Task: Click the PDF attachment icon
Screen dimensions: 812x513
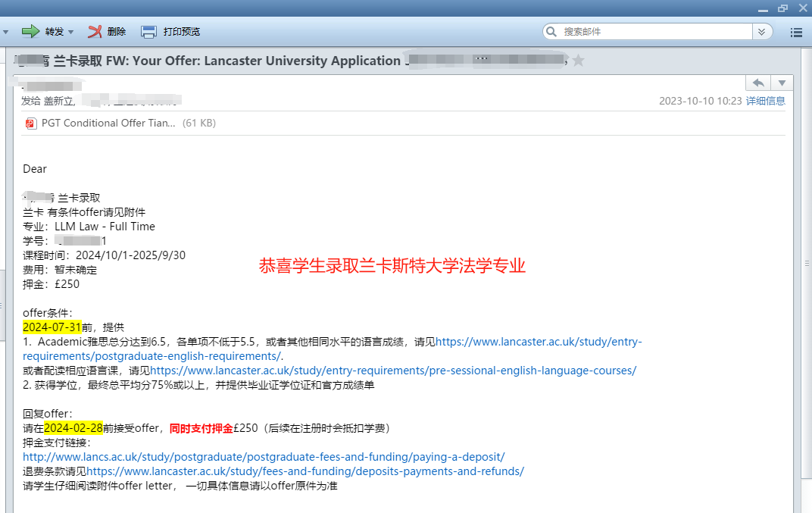Action: tap(30, 123)
